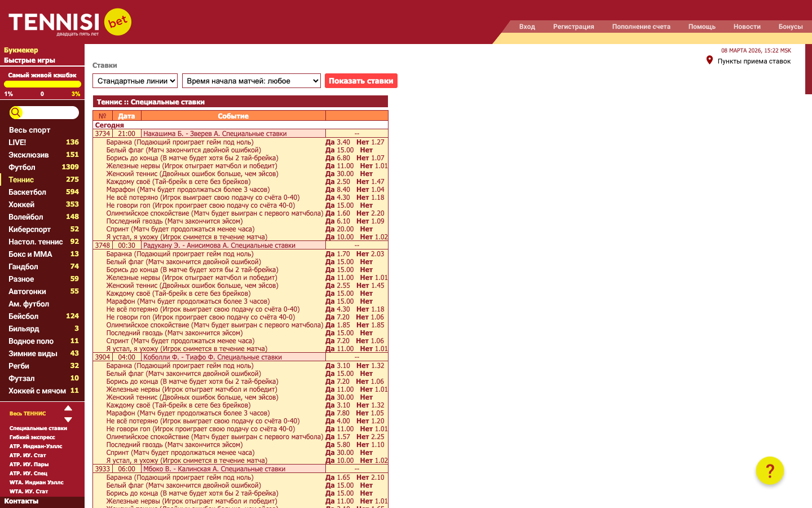Expand the match start time dropdown

pos(251,81)
